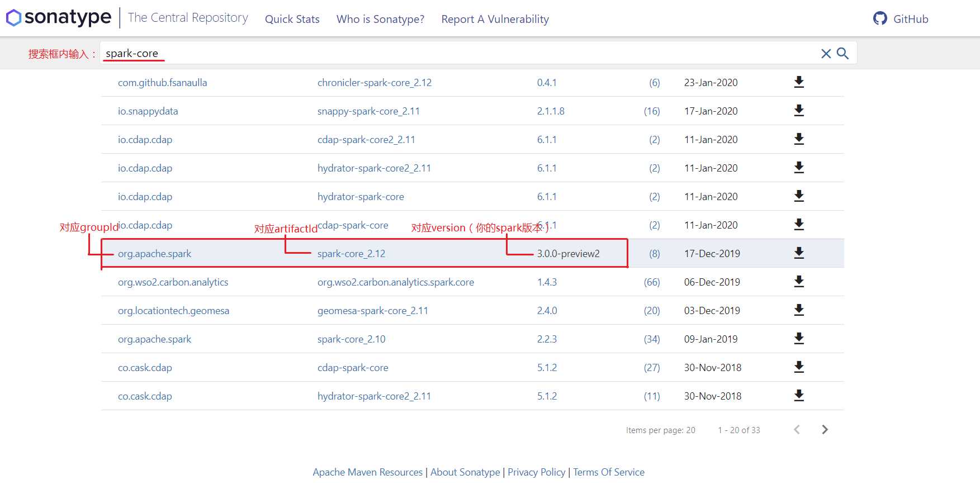Image resolution: width=980 pixels, height=489 pixels.
Task: Show all (66) versions of wso2 artifact
Action: [x=652, y=282]
